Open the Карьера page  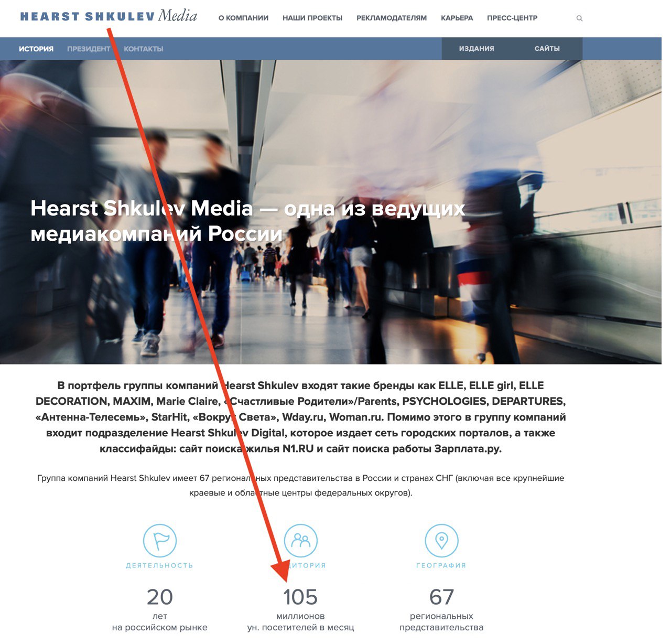point(457,18)
